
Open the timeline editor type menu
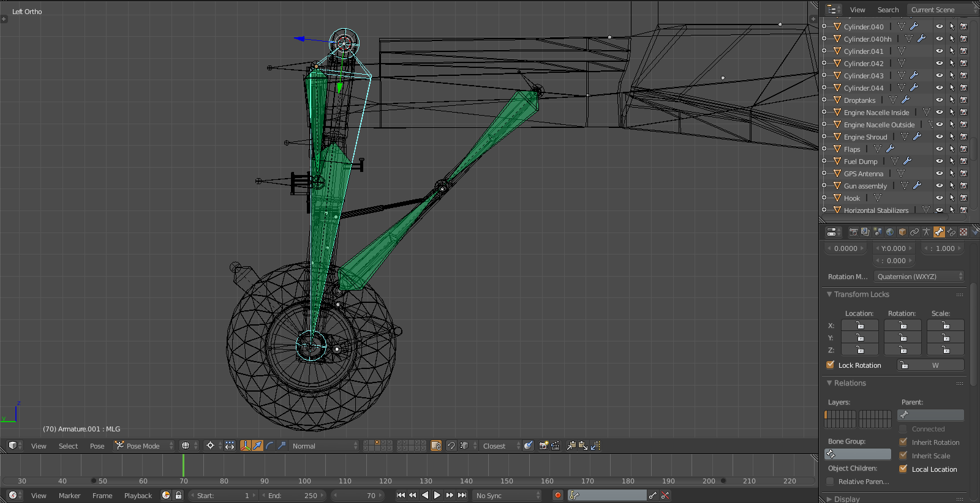15,495
